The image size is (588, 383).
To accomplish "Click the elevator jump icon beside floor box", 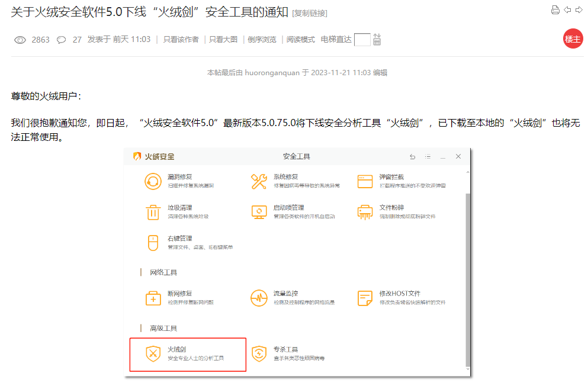I will (x=377, y=39).
